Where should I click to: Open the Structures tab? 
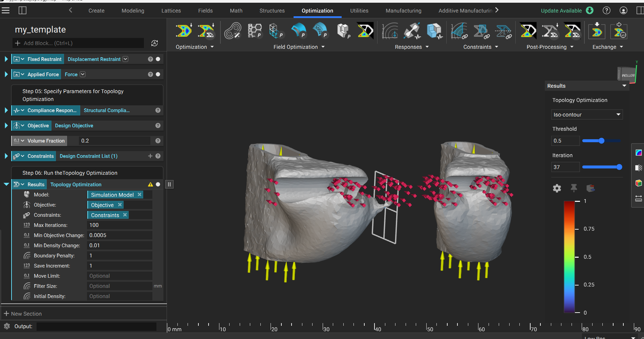click(x=272, y=10)
